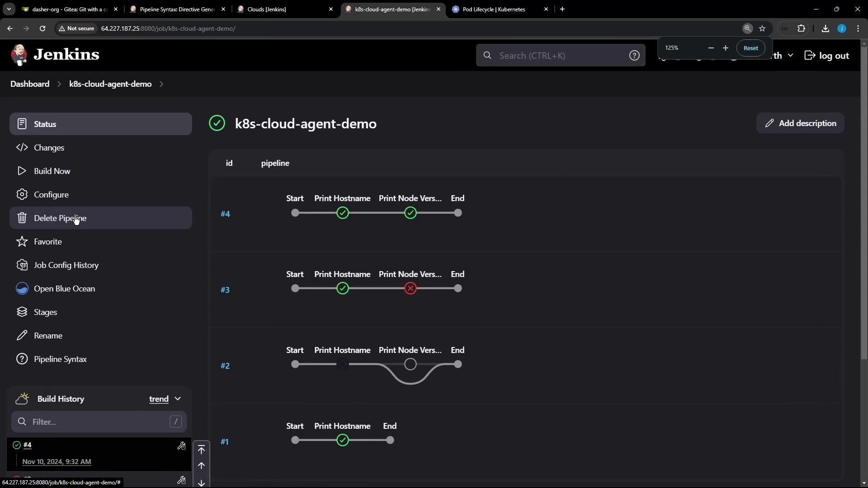Open build #3 link in pipeline table
Image resolution: width=868 pixels, height=488 pixels.
coord(225,290)
